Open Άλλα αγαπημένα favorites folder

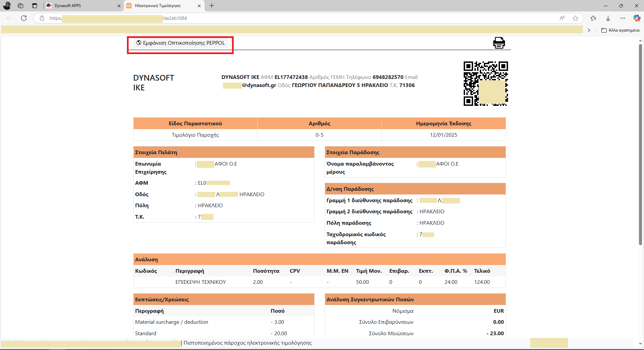click(620, 30)
